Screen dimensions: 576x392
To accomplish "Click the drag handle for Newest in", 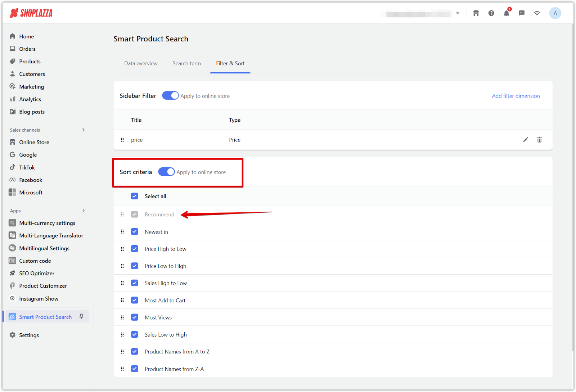I will (x=122, y=232).
